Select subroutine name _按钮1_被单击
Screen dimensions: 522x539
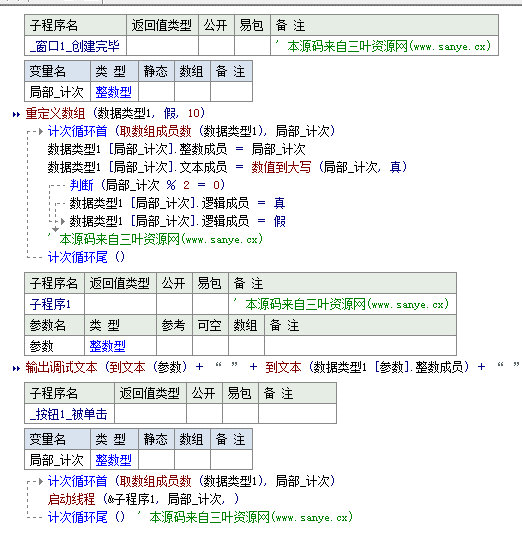[69, 414]
